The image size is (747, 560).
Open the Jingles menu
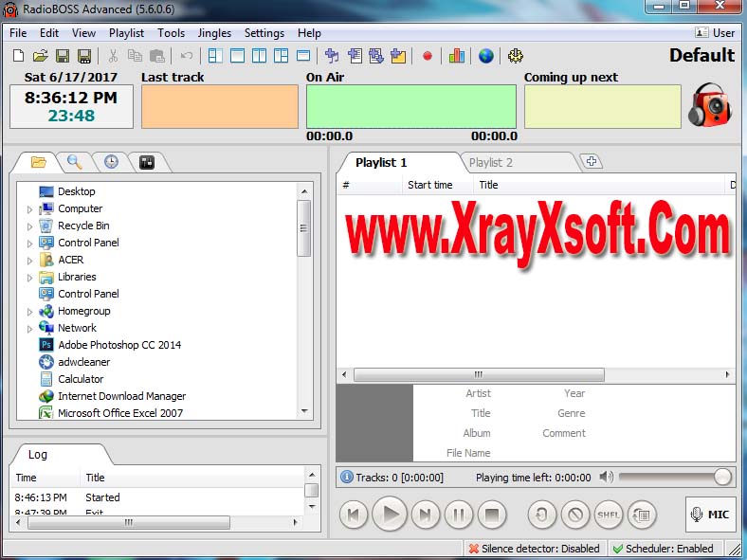pyautogui.click(x=214, y=33)
